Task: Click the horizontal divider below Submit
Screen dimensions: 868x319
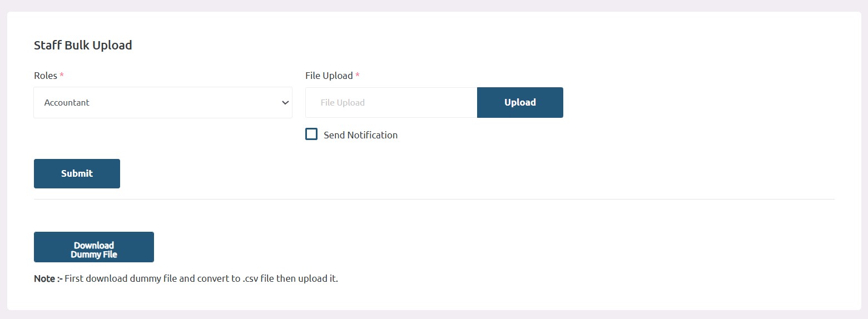Action: 434,199
